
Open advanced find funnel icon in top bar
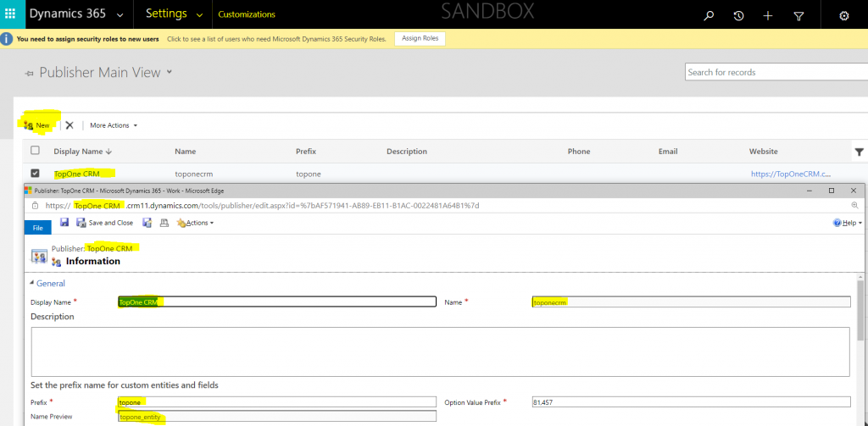point(798,15)
